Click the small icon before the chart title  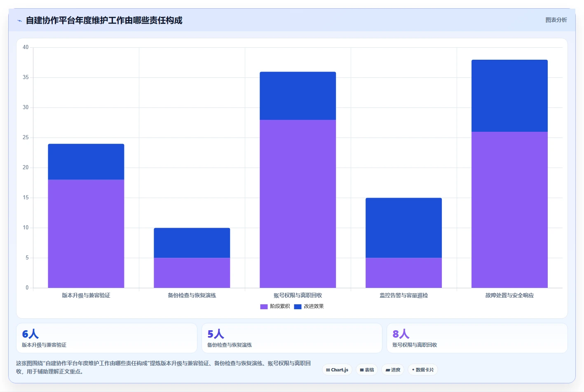19,21
